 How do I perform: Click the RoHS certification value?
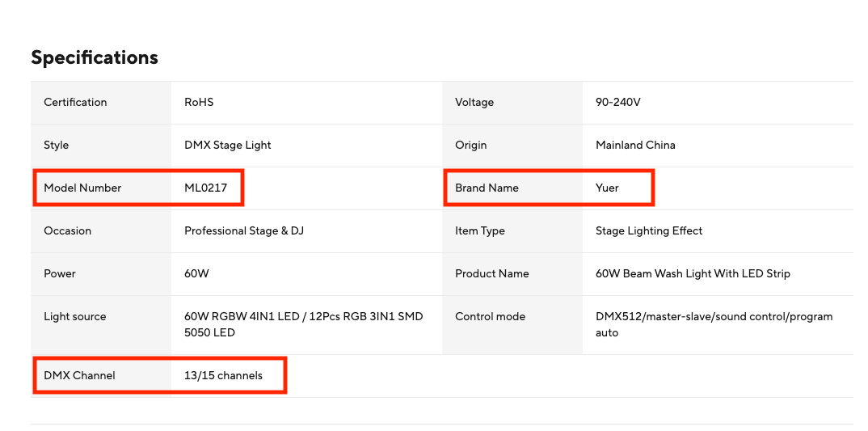199,102
